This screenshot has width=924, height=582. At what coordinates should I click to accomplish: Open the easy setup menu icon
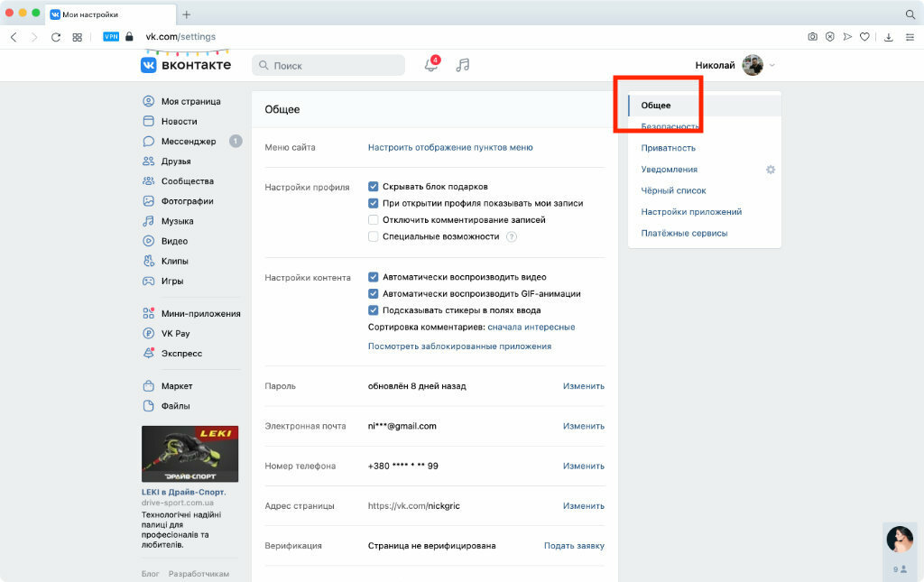pos(910,37)
